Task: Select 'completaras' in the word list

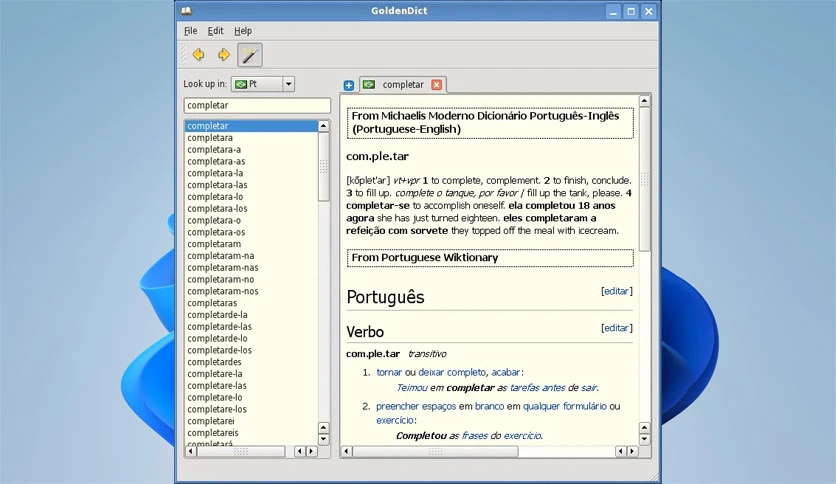Action: (251, 303)
